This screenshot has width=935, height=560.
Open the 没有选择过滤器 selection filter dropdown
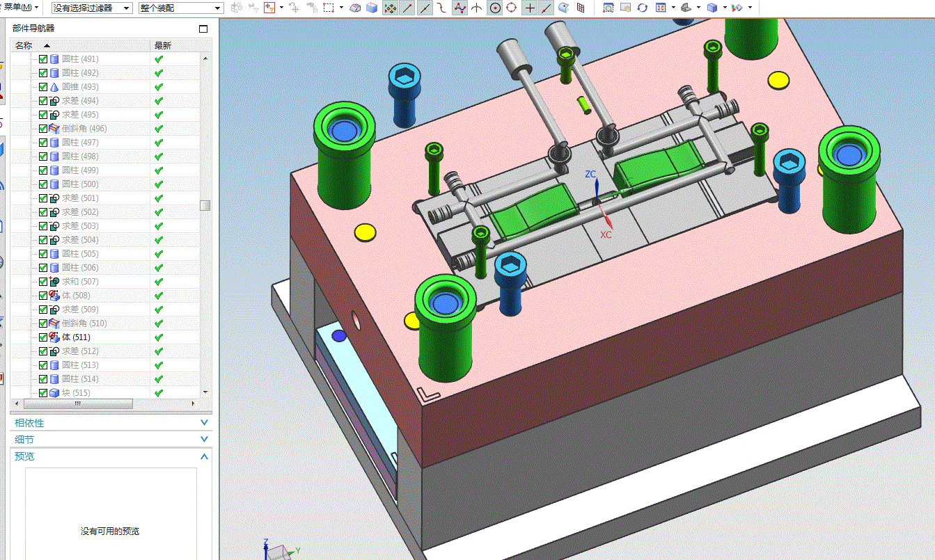pyautogui.click(x=92, y=8)
